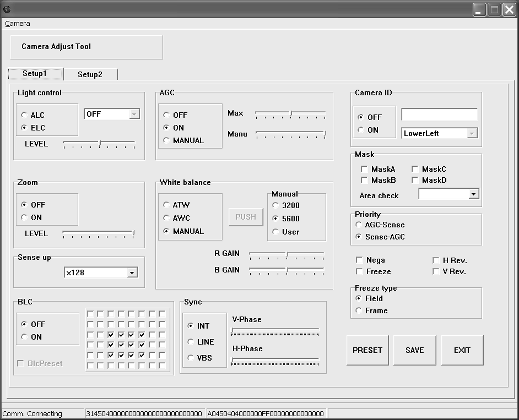Turn Camera ID ON
The image size is (519, 420).
pyautogui.click(x=361, y=130)
